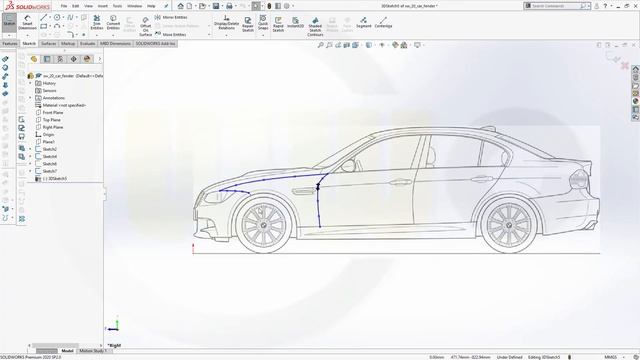Open ConfigurationManager panel tab

click(60, 59)
